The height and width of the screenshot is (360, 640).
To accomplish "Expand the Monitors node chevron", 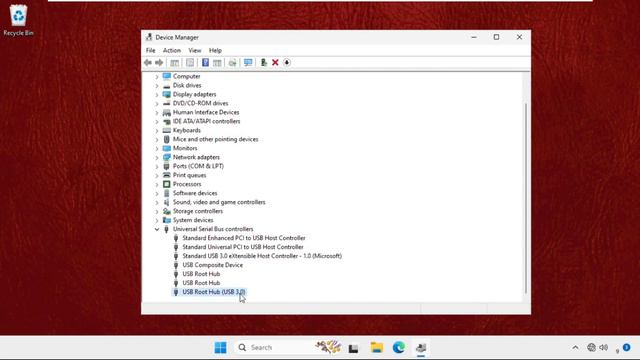I will (157, 149).
